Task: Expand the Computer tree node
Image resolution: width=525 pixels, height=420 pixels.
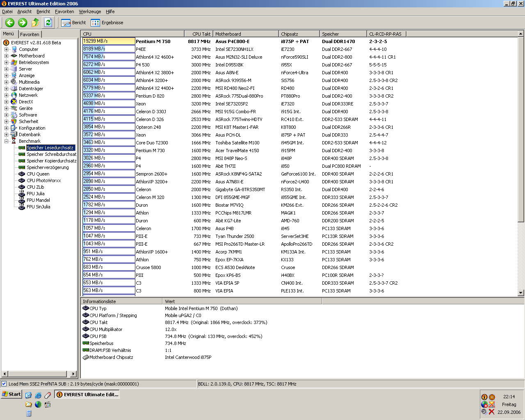Action: (6, 49)
